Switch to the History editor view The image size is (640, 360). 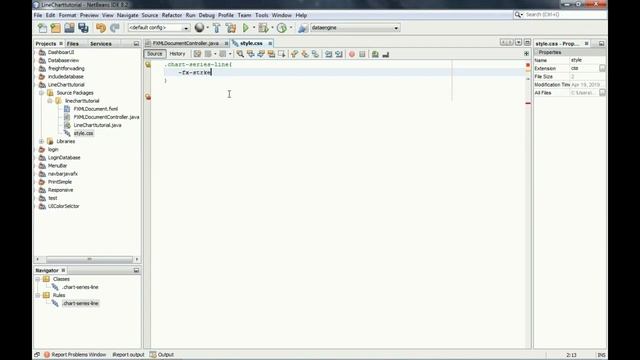point(177,54)
